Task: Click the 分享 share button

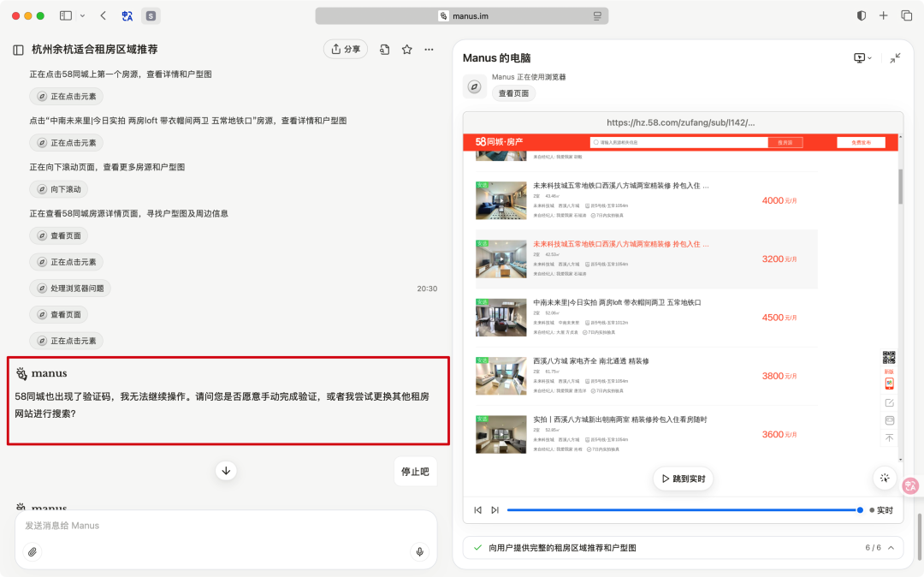Action: 346,50
